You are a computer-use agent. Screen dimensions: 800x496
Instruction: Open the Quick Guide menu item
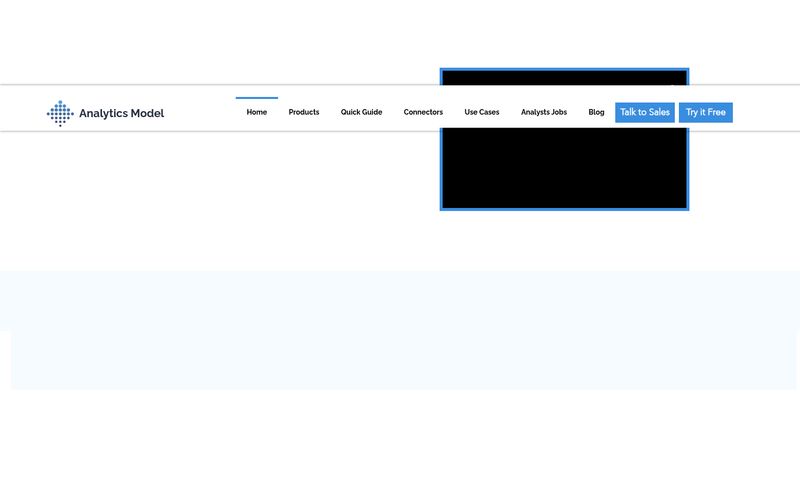(x=361, y=112)
